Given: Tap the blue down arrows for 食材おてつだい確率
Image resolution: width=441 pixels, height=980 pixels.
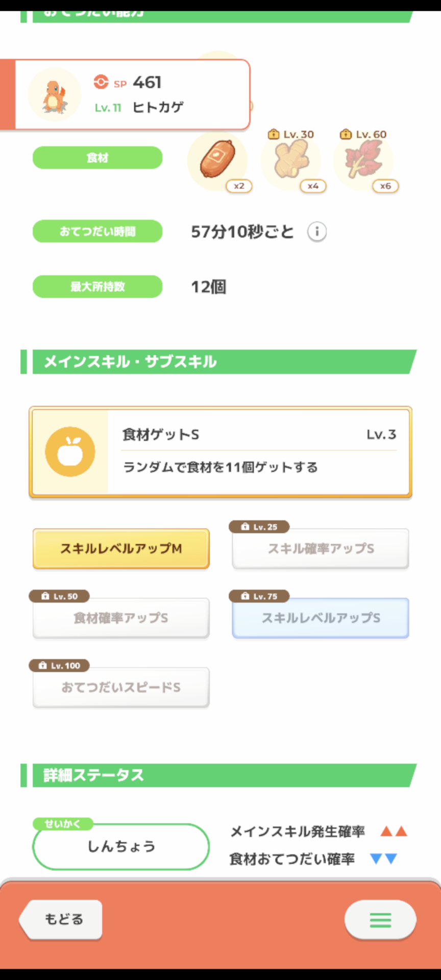Looking at the screenshot, I should [x=383, y=859].
